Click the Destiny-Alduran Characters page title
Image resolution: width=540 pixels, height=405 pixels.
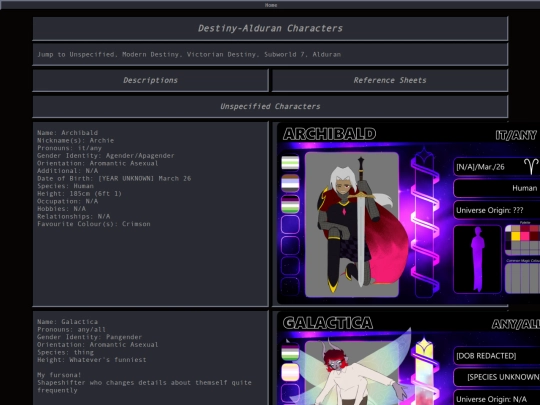270,28
